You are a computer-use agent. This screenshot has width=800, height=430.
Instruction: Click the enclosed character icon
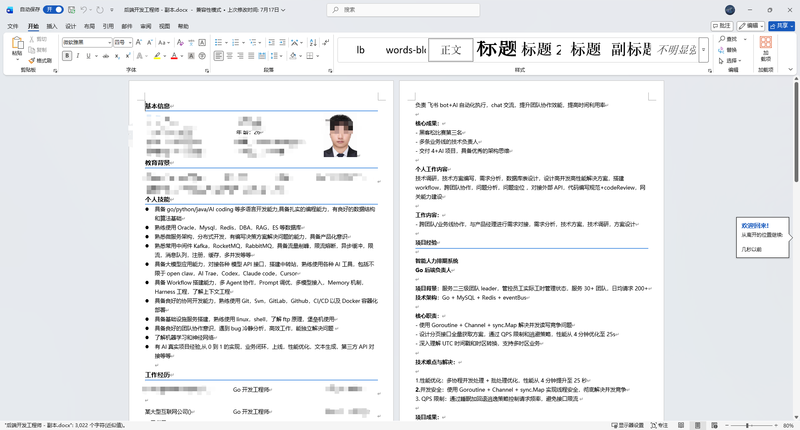(x=202, y=56)
